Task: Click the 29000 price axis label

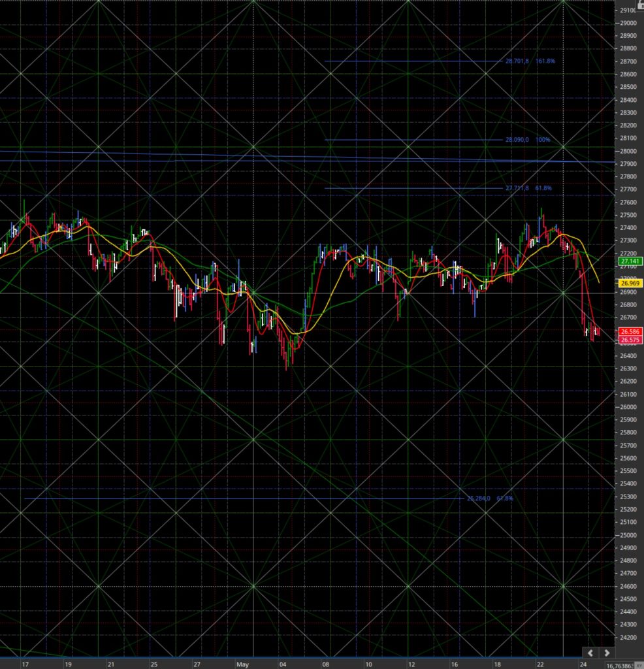Action: pos(628,23)
